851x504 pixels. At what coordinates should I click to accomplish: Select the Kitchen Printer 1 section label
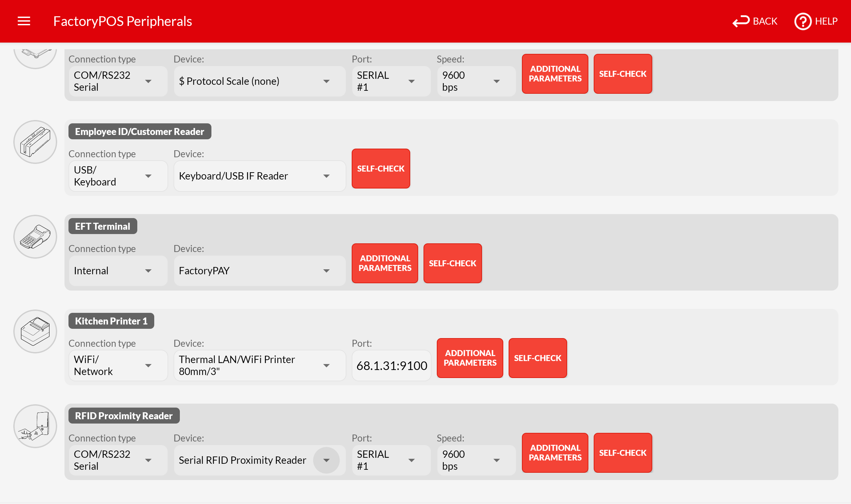111,321
